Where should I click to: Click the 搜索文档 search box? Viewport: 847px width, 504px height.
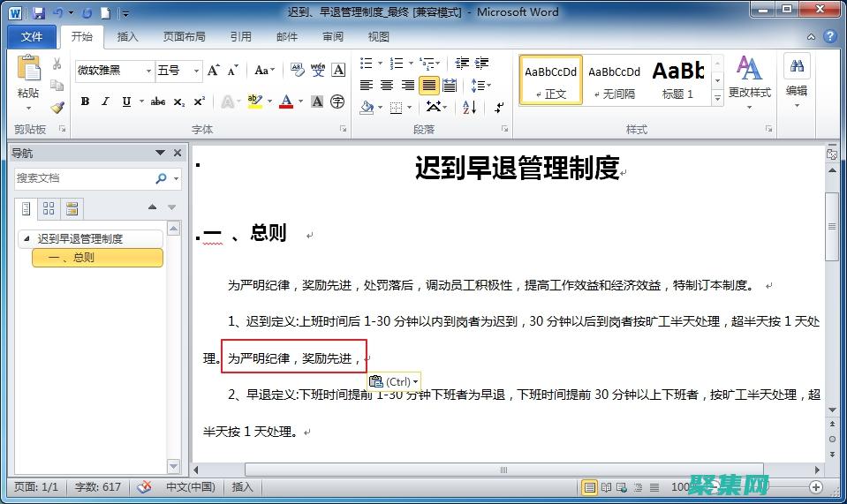84,178
